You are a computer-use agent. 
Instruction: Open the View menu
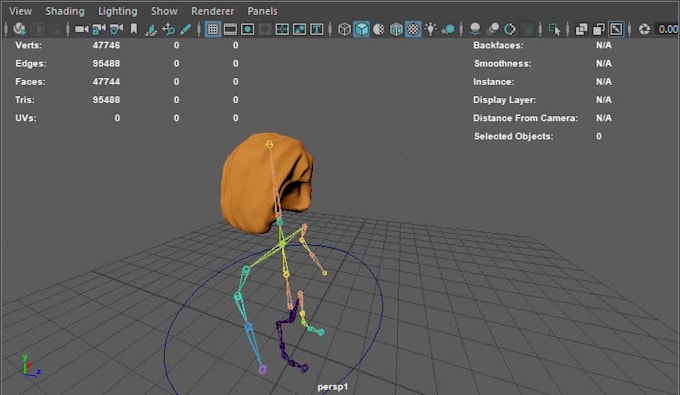[20, 11]
